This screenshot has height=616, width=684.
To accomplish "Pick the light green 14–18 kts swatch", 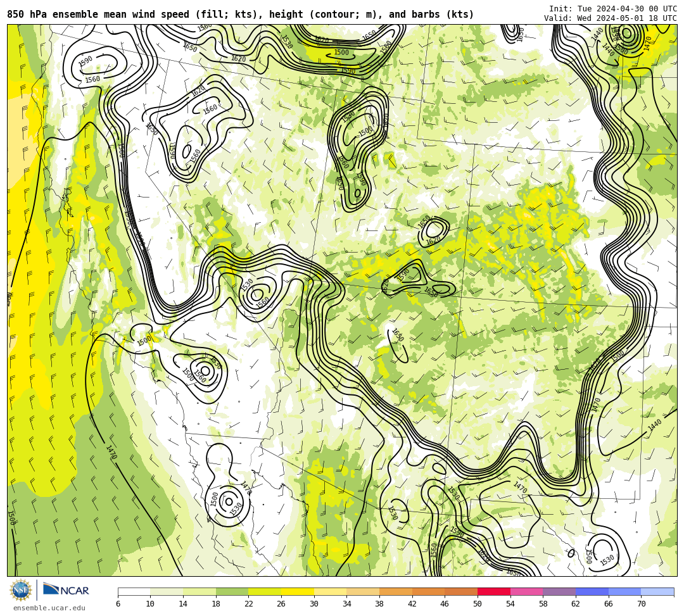I will click(199, 591).
